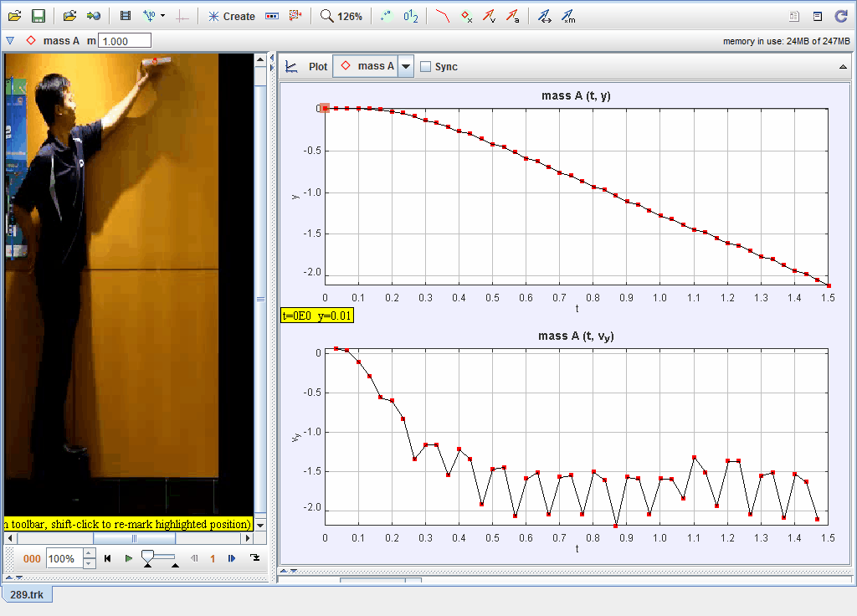Click the mass value input field
The image size is (857, 616).
coord(125,40)
